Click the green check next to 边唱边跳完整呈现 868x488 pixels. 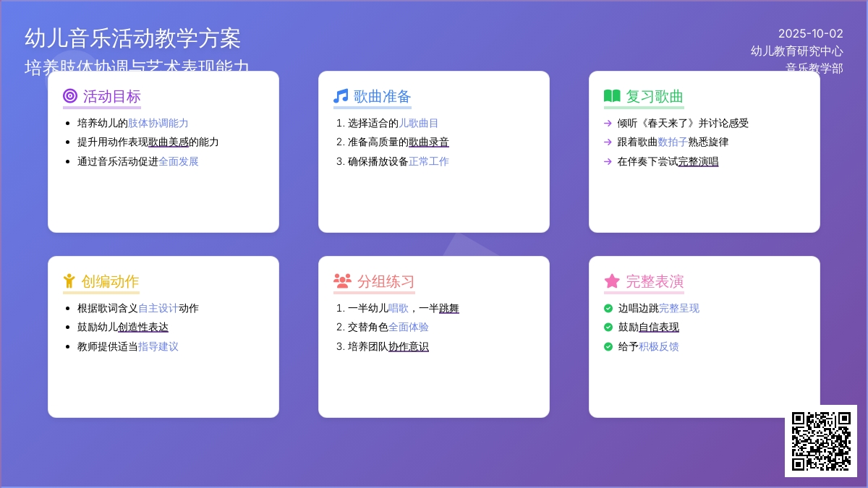(x=608, y=309)
